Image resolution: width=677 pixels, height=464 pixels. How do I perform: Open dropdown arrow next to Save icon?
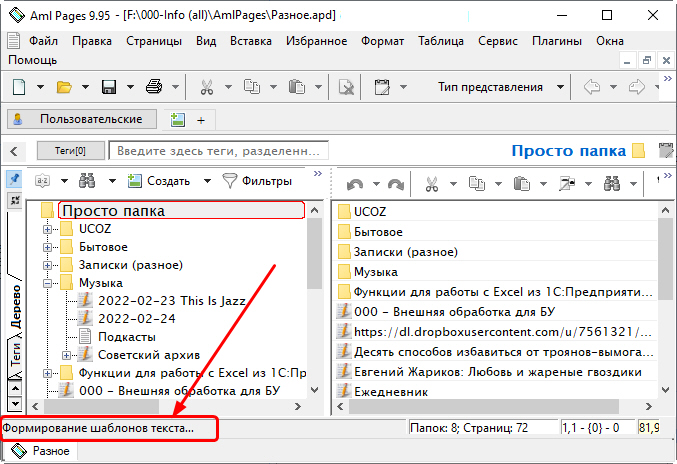point(130,87)
